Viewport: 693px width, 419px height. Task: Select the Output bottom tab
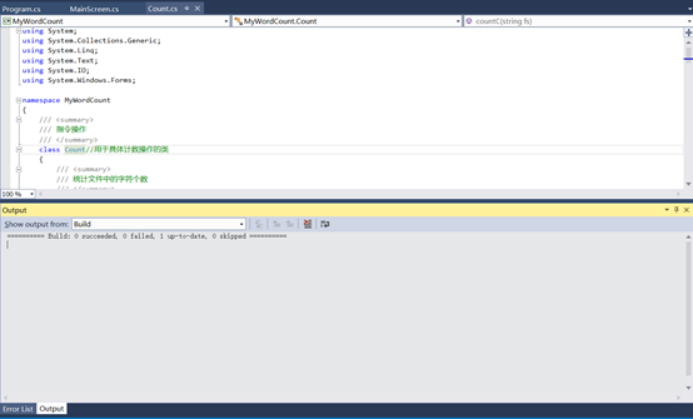[52, 409]
